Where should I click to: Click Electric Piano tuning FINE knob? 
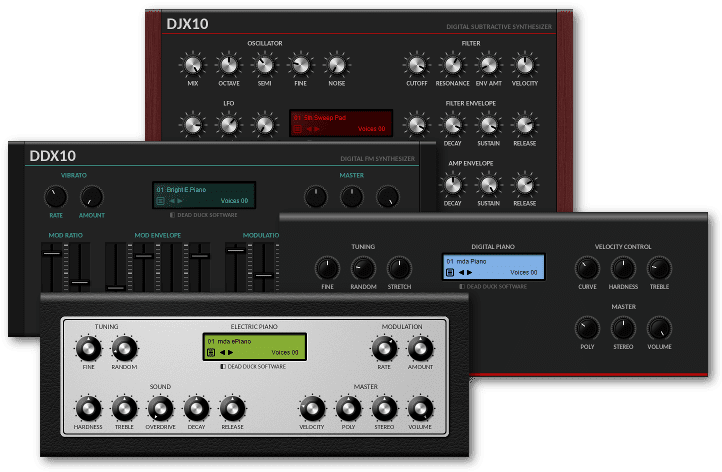(88, 349)
